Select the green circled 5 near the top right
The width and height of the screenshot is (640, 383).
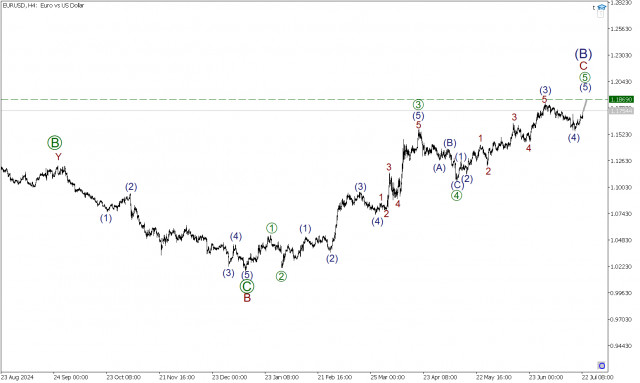[584, 77]
